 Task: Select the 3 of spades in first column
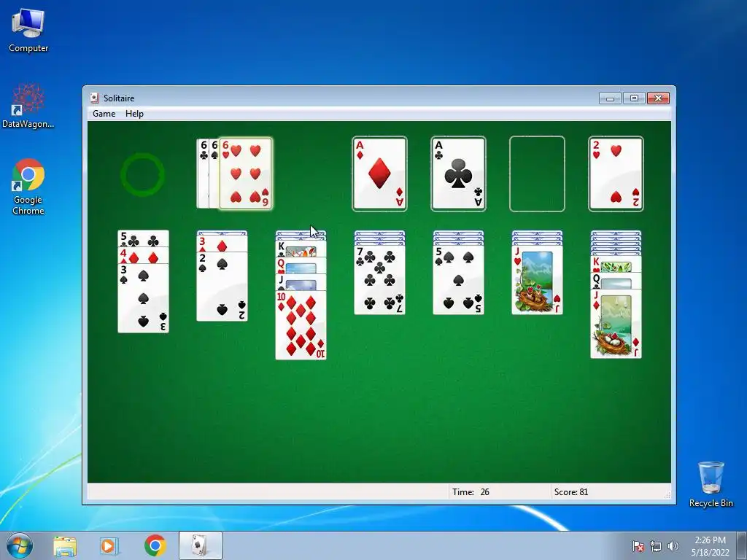pos(144,297)
